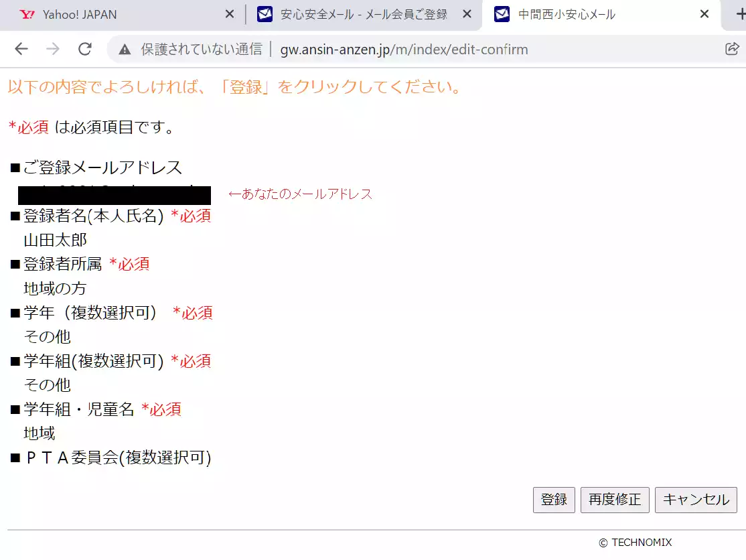Close the Yahoo! JAPAN tab

pyautogui.click(x=230, y=14)
